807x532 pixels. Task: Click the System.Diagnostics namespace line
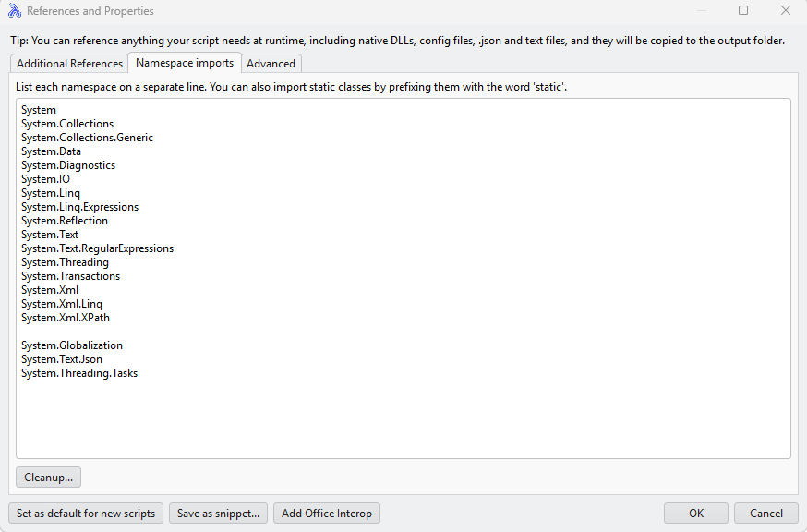click(68, 165)
